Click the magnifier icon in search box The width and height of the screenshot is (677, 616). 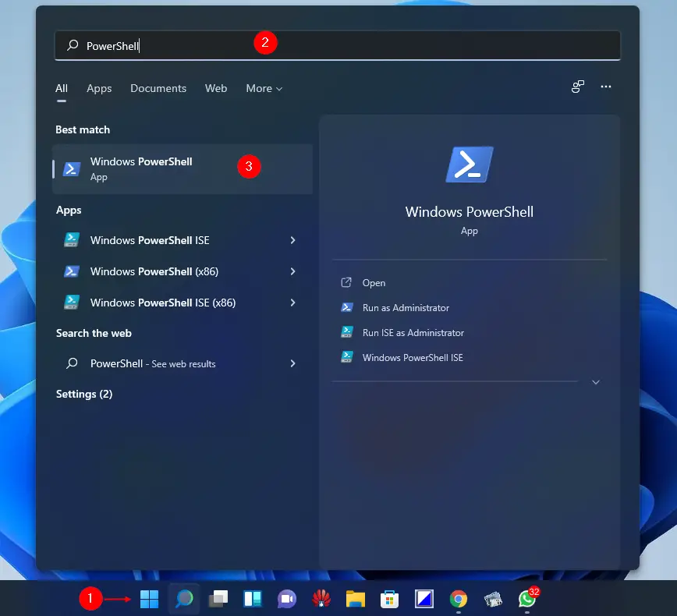tap(73, 45)
